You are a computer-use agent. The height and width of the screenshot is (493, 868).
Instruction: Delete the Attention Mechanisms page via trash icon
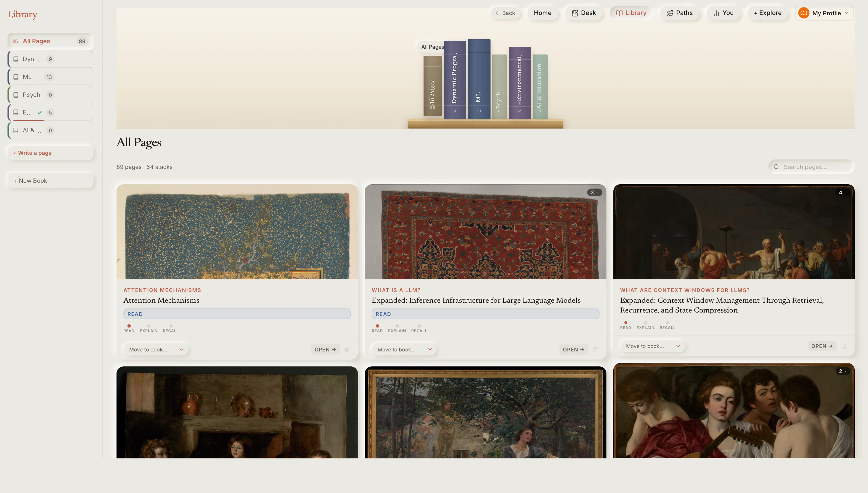coord(347,350)
